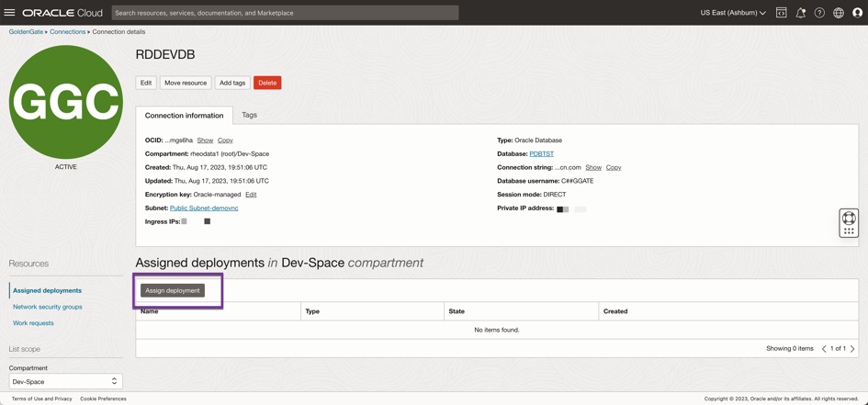
Task: Click the floating support lifebuoy icon
Action: 849,219
